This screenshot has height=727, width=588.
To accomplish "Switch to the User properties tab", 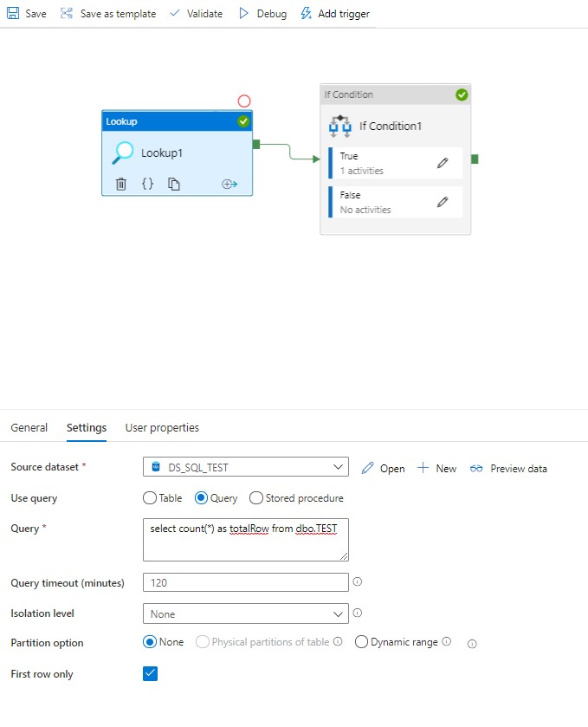I will pos(162,427).
